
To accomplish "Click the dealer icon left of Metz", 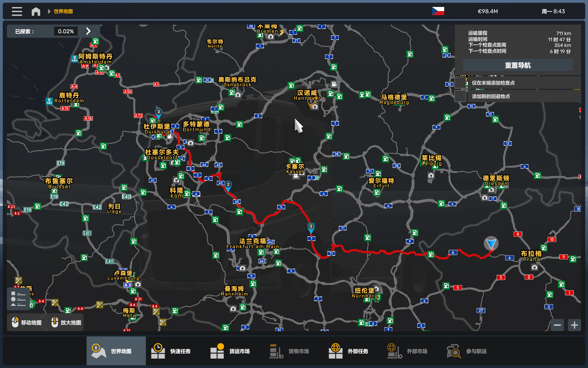I will click(99, 305).
